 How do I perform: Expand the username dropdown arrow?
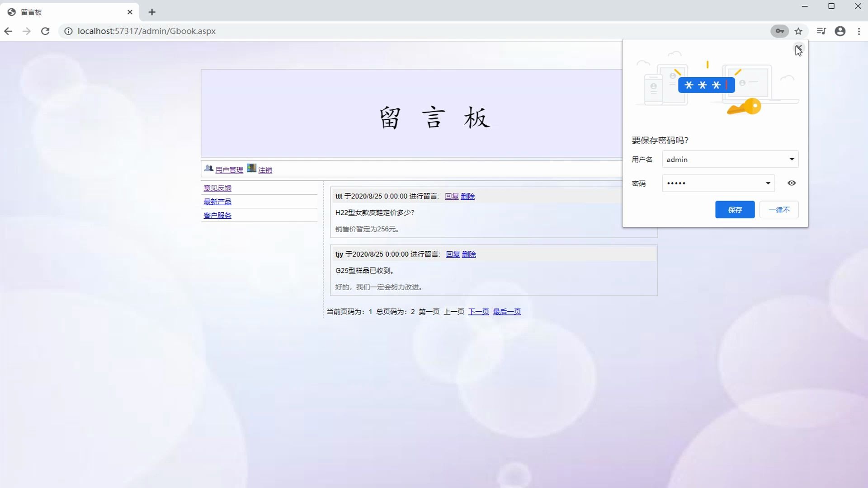[x=792, y=159]
